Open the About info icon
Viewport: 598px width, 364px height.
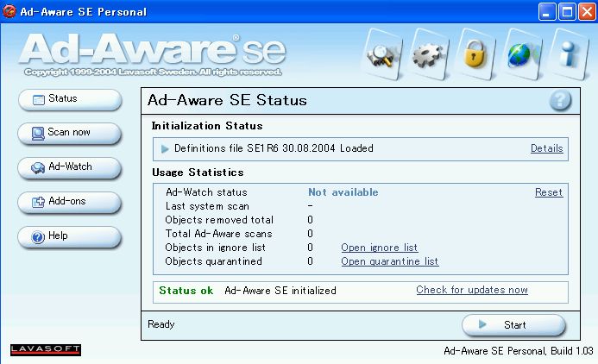point(569,54)
